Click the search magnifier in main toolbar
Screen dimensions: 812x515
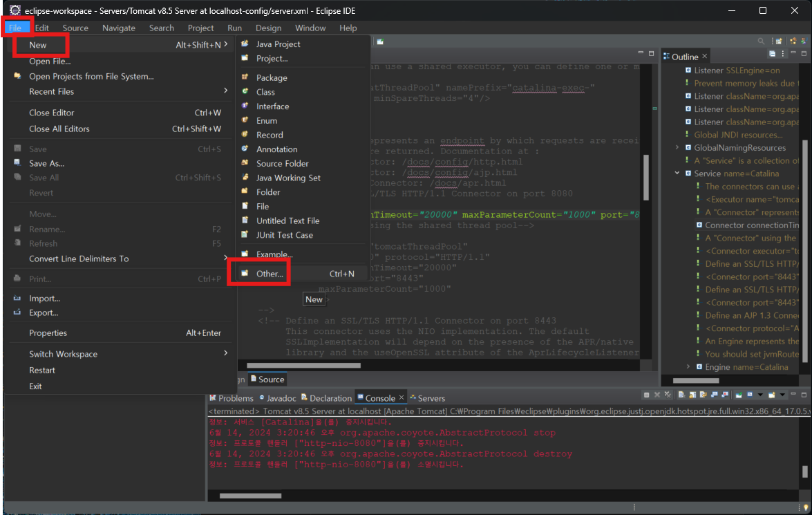pyautogui.click(x=761, y=41)
